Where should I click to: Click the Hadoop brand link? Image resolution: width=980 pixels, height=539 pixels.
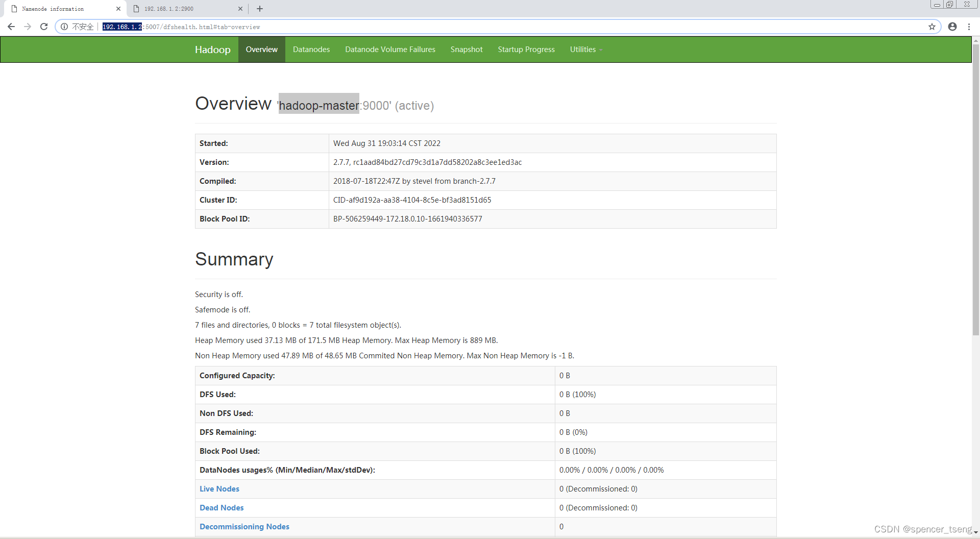click(x=212, y=49)
